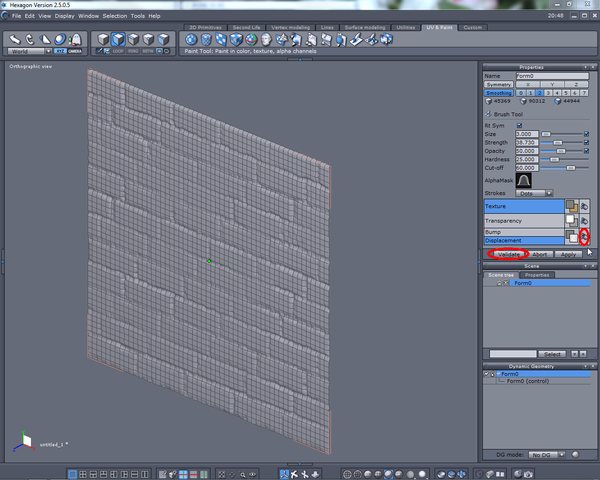Viewport: 600px width, 480px height.
Task: Select the arrow selection tool icon
Action: 15,39
